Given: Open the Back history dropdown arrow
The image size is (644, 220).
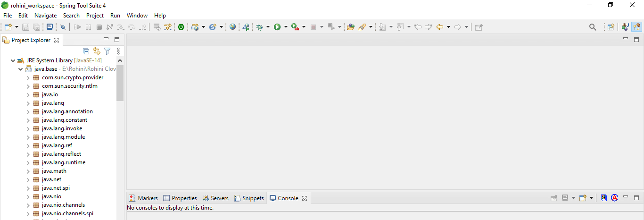Looking at the screenshot, I should point(448,27).
